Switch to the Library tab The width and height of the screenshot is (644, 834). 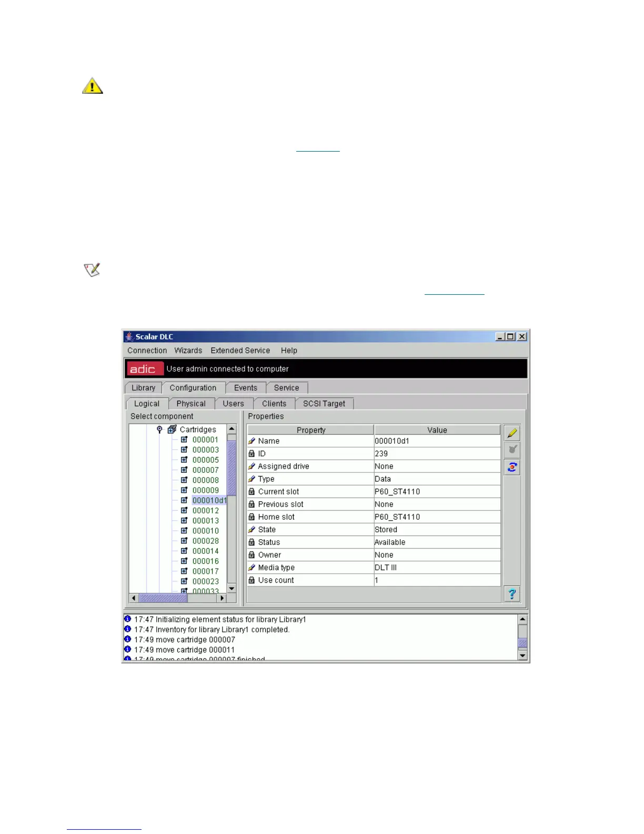[143, 388]
